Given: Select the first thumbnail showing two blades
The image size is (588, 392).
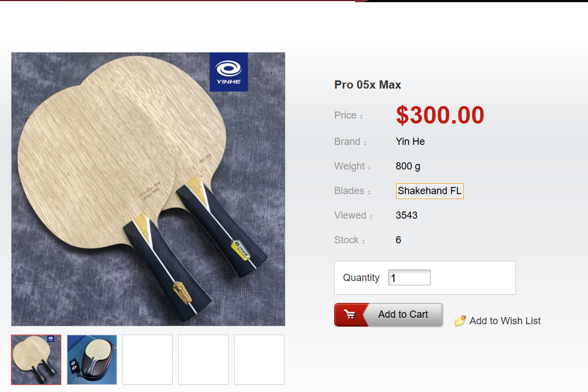Looking at the screenshot, I should coord(36,360).
